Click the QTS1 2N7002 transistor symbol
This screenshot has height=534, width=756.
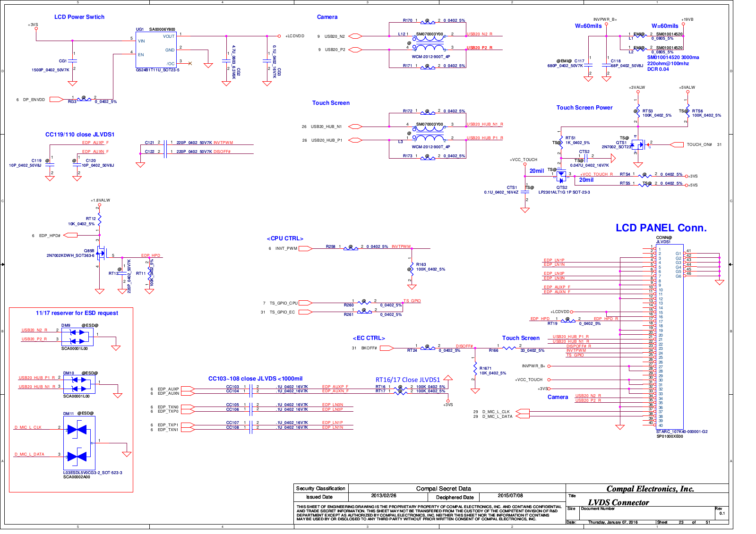pyautogui.click(x=638, y=144)
